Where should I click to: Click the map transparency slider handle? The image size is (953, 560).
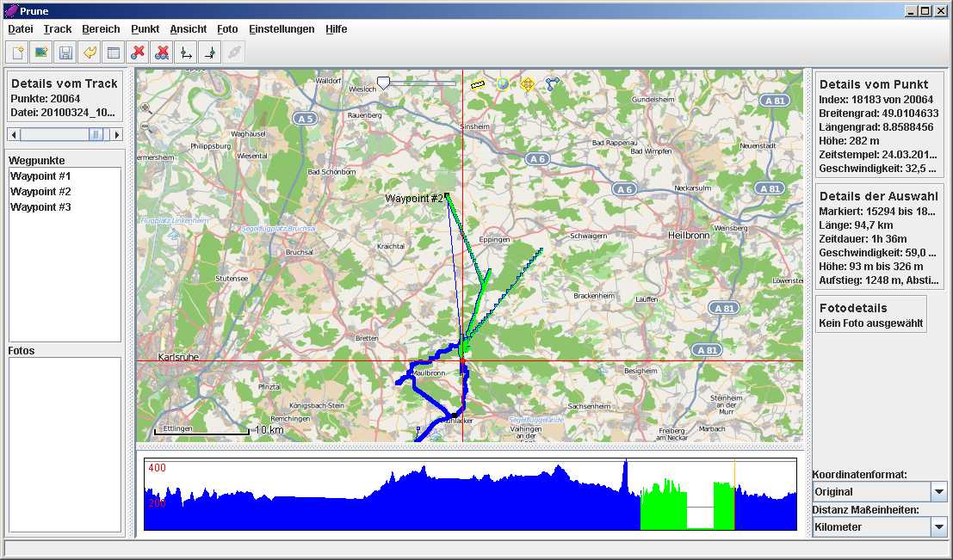[384, 83]
